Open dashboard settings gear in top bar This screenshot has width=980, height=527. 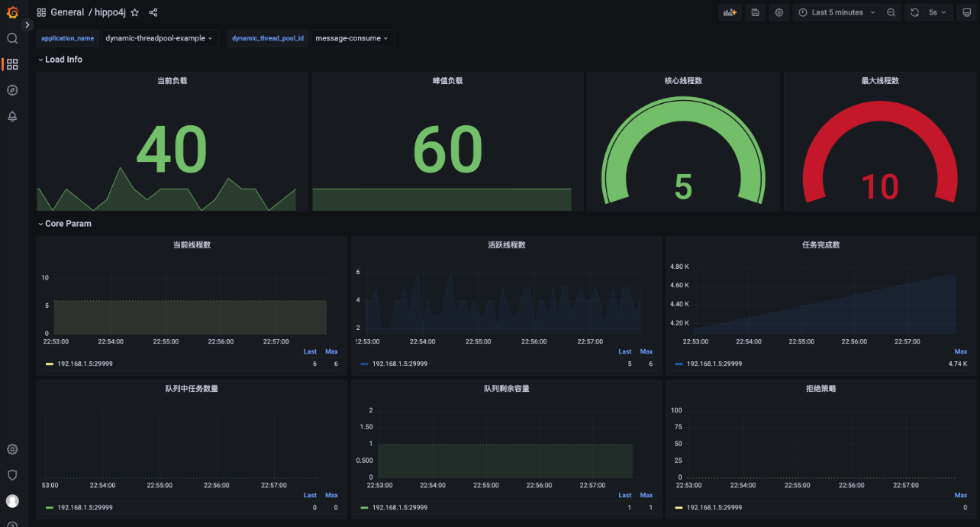(779, 13)
